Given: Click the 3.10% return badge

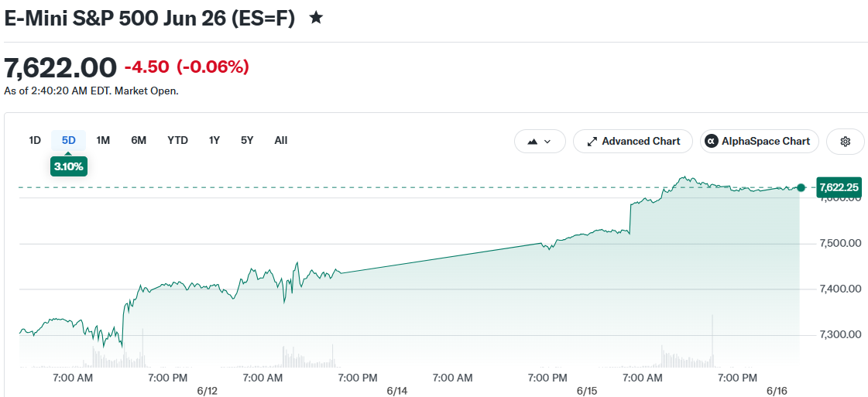Looking at the screenshot, I should (69, 166).
